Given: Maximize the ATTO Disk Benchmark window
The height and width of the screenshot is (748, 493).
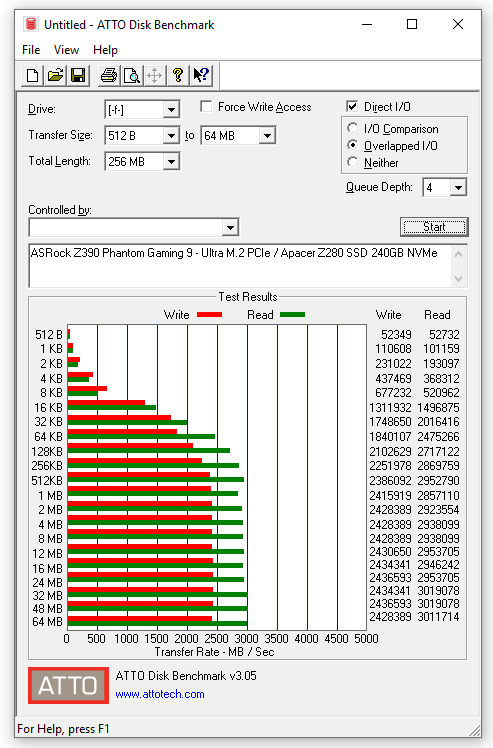Looking at the screenshot, I should point(412,24).
